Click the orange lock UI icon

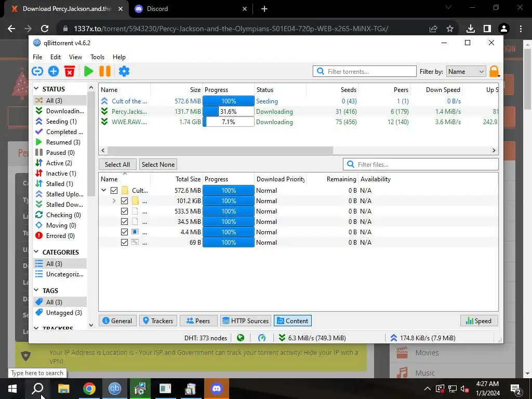(x=494, y=71)
